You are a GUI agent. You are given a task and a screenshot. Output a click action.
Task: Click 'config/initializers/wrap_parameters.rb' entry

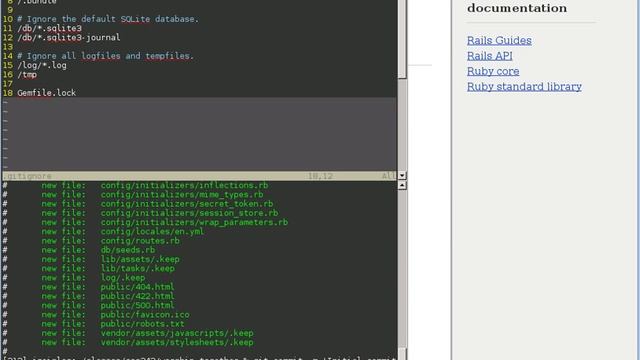194,222
